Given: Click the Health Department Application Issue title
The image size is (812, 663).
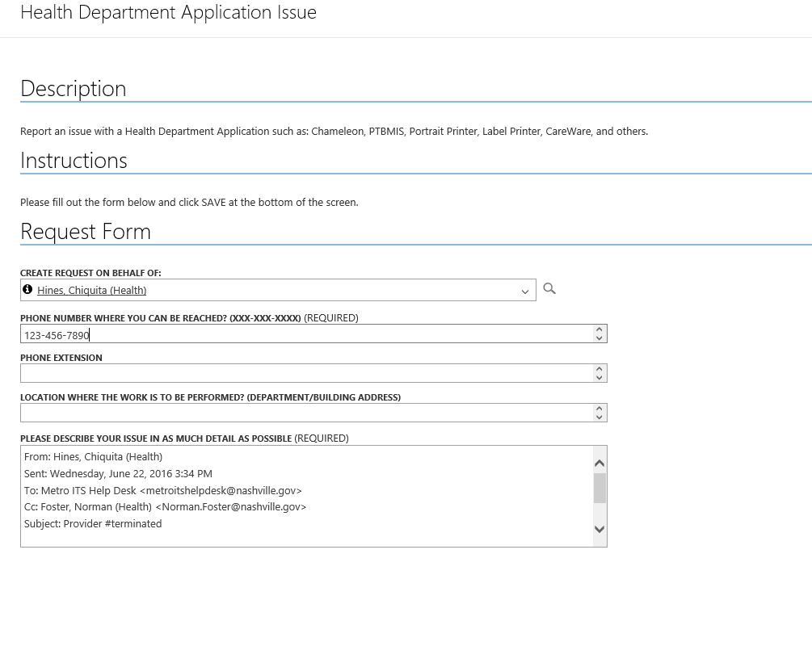Looking at the screenshot, I should pos(168,12).
